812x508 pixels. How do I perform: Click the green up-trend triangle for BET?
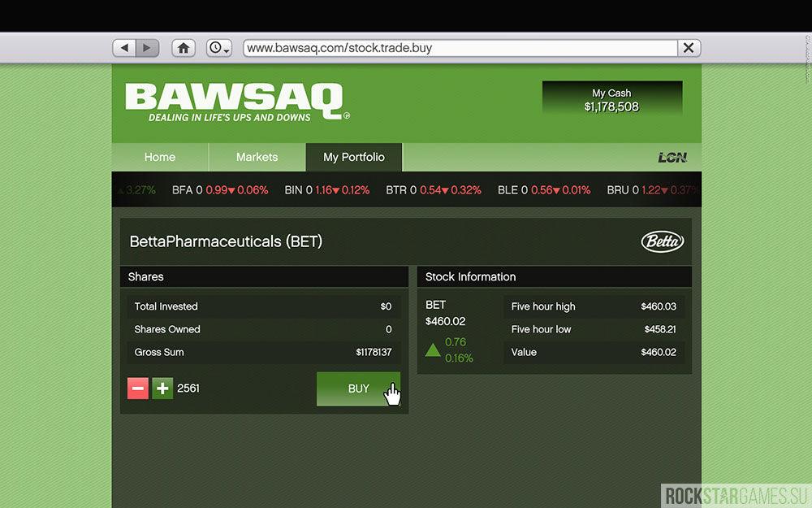point(433,350)
